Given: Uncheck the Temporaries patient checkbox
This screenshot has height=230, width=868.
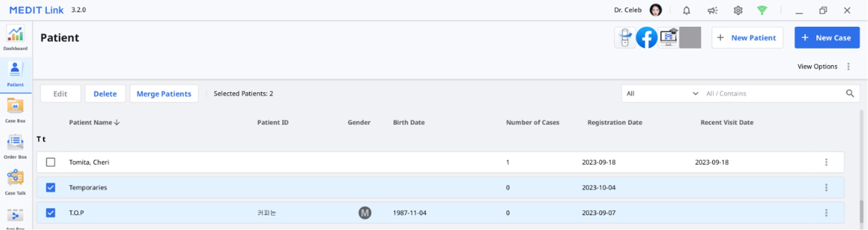Looking at the screenshot, I should pos(50,188).
